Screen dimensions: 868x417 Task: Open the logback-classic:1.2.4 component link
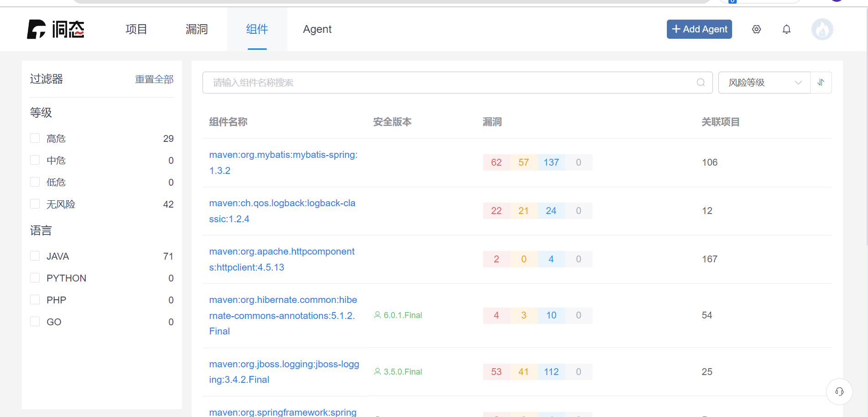[x=282, y=211]
